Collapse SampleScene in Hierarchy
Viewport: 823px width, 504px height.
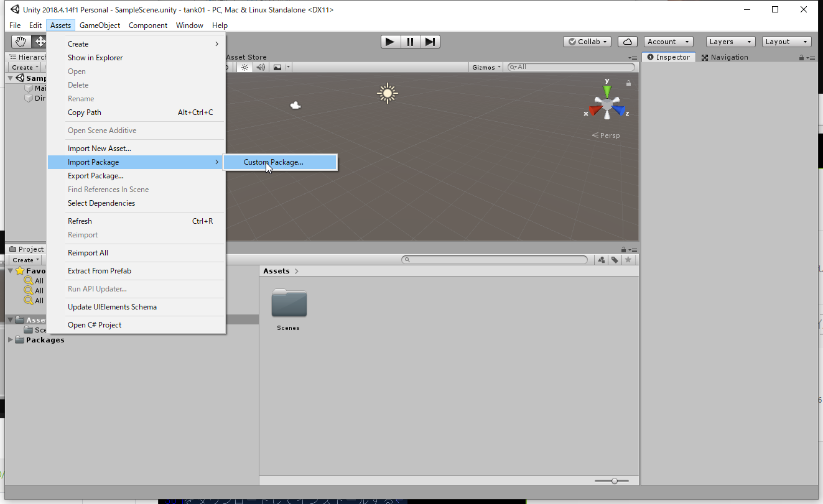10,78
